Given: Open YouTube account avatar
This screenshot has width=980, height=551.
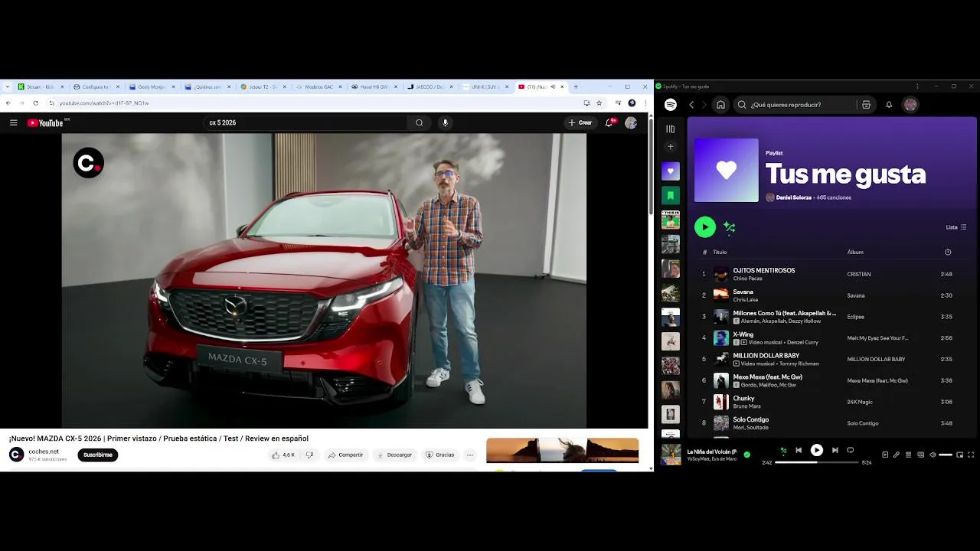Looking at the screenshot, I should 631,122.
